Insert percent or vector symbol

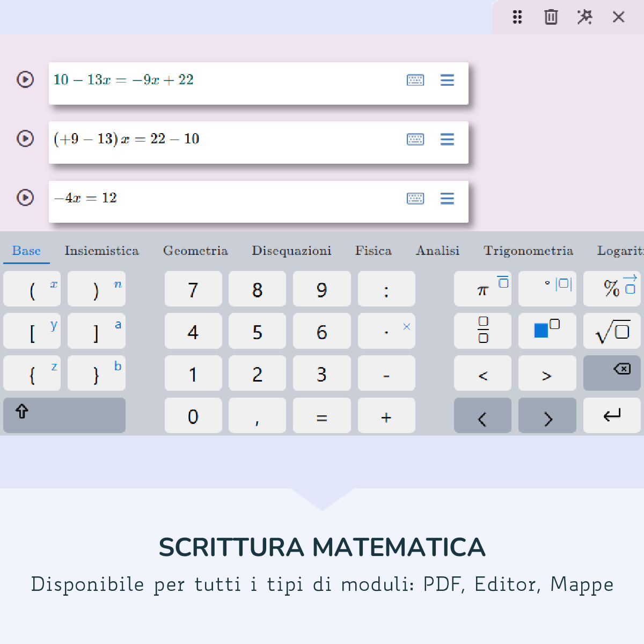click(x=612, y=289)
